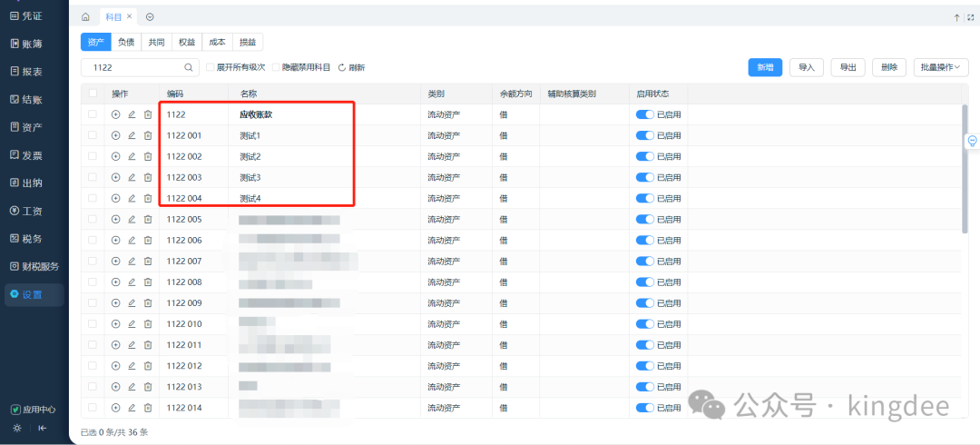Check the 展开所有级次 checkbox

point(211,67)
